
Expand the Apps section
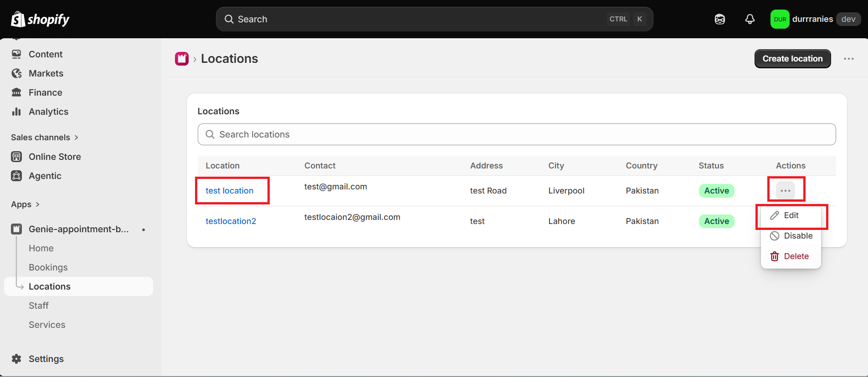(x=26, y=204)
